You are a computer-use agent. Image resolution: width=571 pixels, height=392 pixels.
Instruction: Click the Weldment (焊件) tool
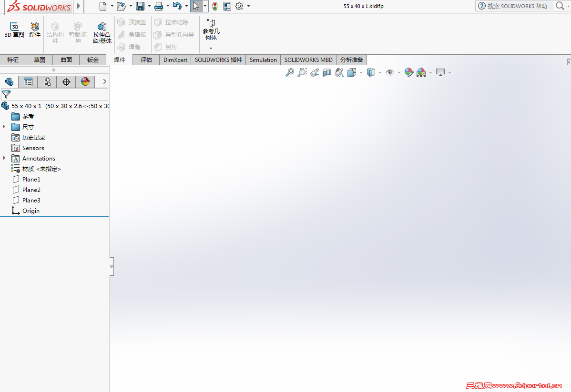35,30
